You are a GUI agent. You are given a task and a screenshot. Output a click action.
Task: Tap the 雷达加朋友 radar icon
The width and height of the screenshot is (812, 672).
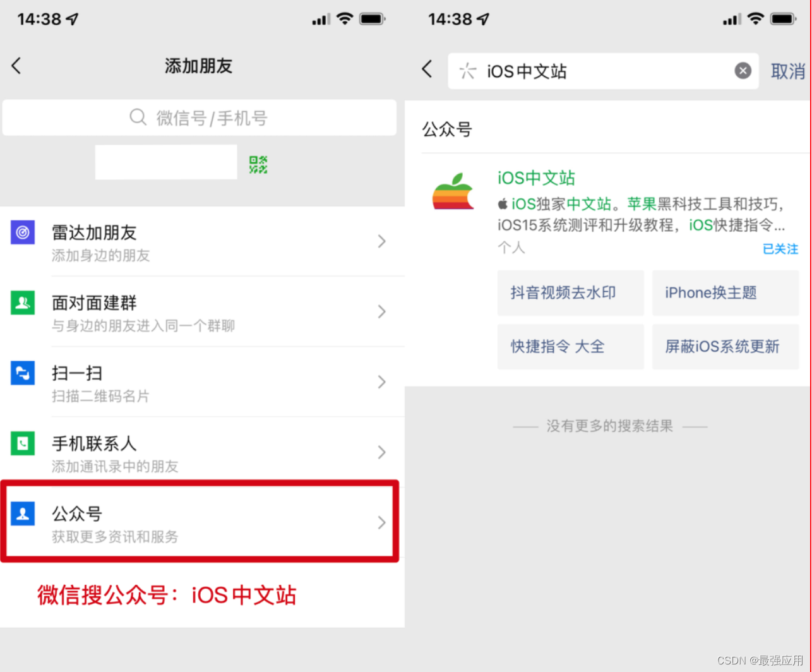23,233
